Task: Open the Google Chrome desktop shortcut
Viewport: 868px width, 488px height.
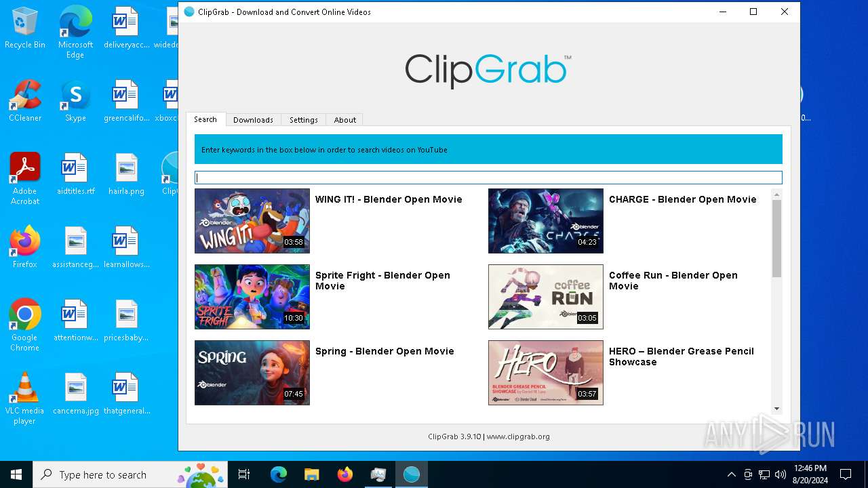Action: [25, 325]
